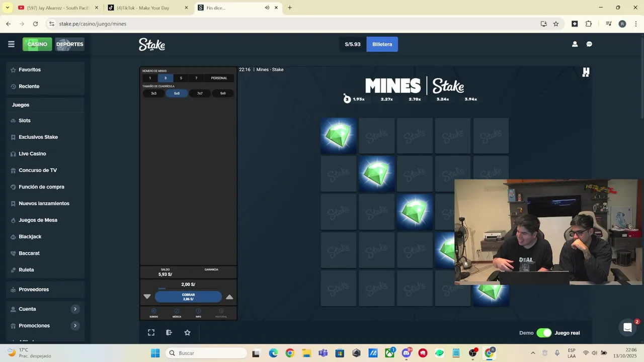Open Slots in sidebar
Screen dimensions: 644x362
point(25,121)
